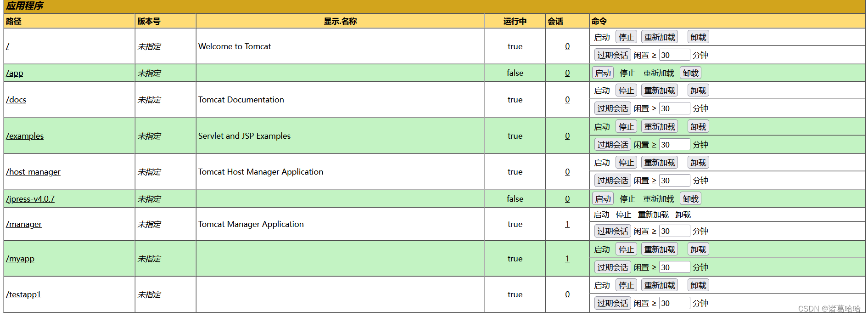This screenshot has width=868, height=317.
Task: Click the idle minutes field for /myapp
Action: click(675, 267)
